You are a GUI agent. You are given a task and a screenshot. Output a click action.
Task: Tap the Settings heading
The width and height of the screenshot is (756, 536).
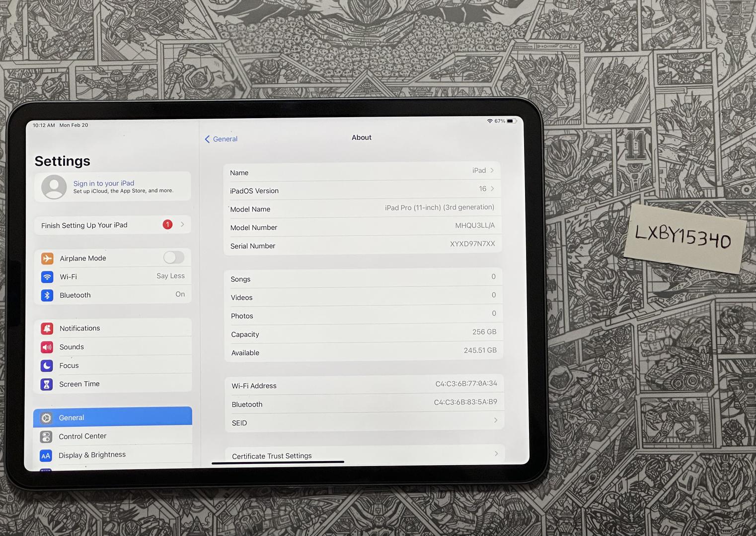63,161
